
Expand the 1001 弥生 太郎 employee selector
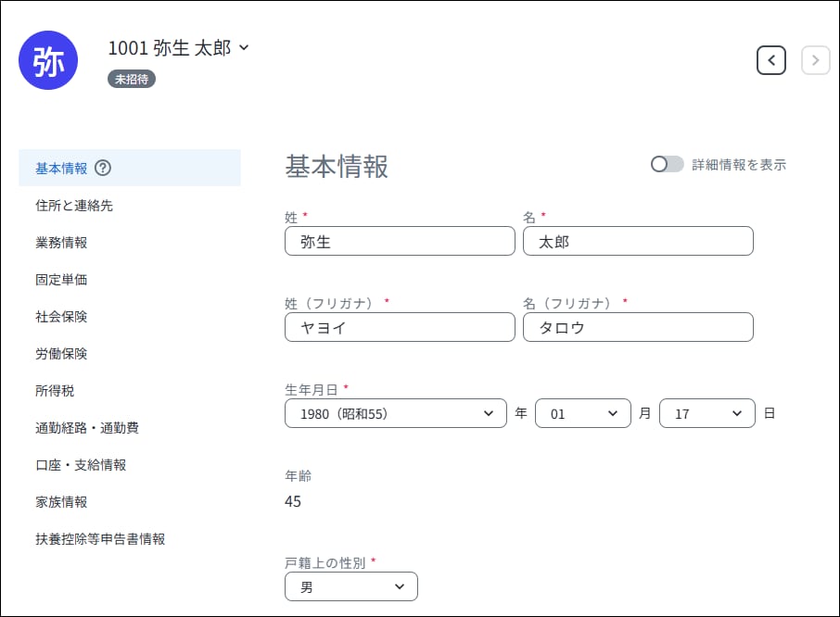click(x=178, y=47)
